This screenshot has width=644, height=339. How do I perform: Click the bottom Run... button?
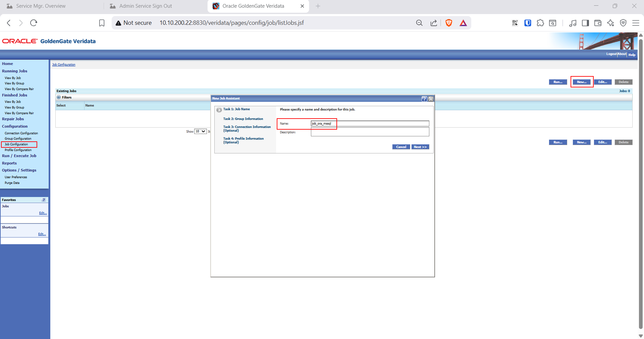pos(558,142)
